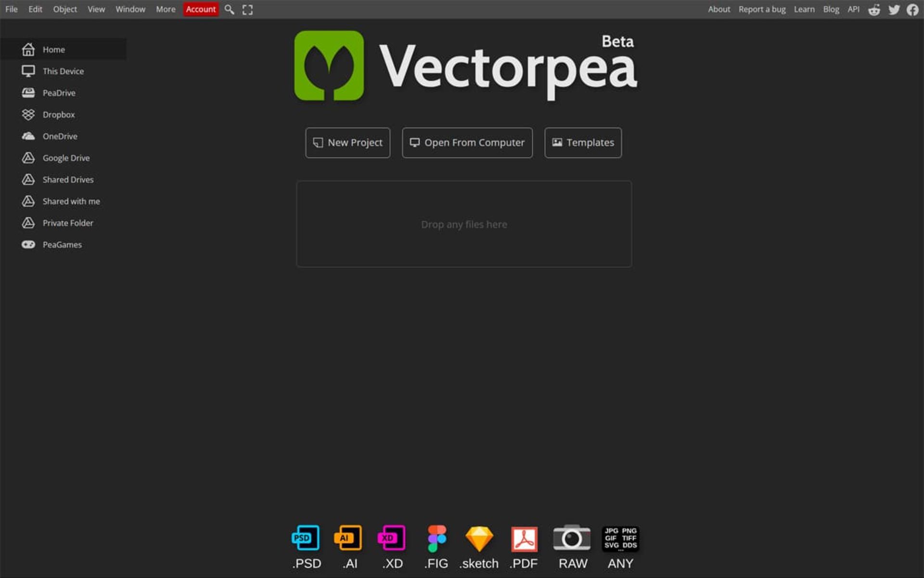
Task: Click the Shared with me icon
Action: (28, 201)
